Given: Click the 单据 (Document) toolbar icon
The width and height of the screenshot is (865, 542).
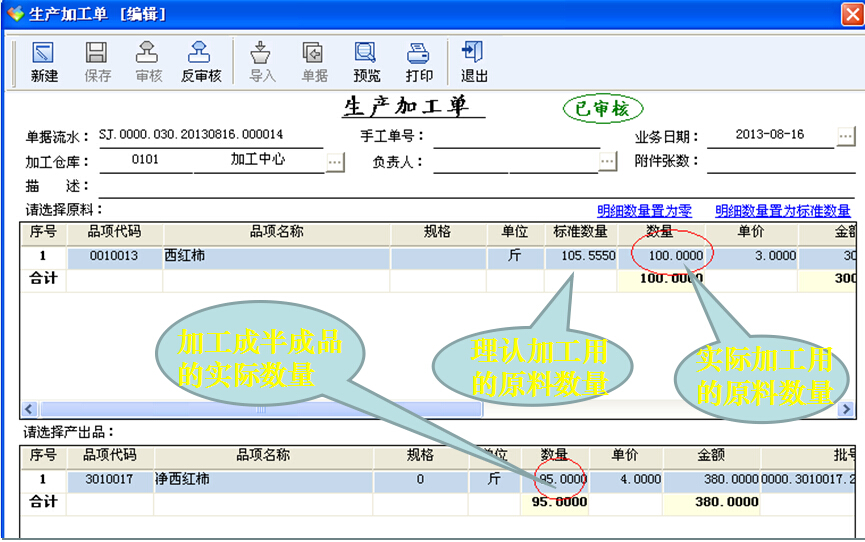Looking at the screenshot, I should 314,61.
